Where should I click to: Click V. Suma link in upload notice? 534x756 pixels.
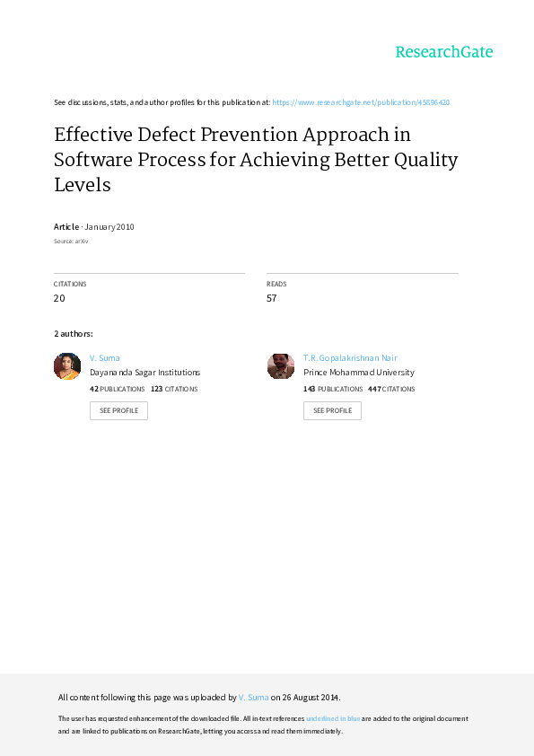tap(253, 697)
